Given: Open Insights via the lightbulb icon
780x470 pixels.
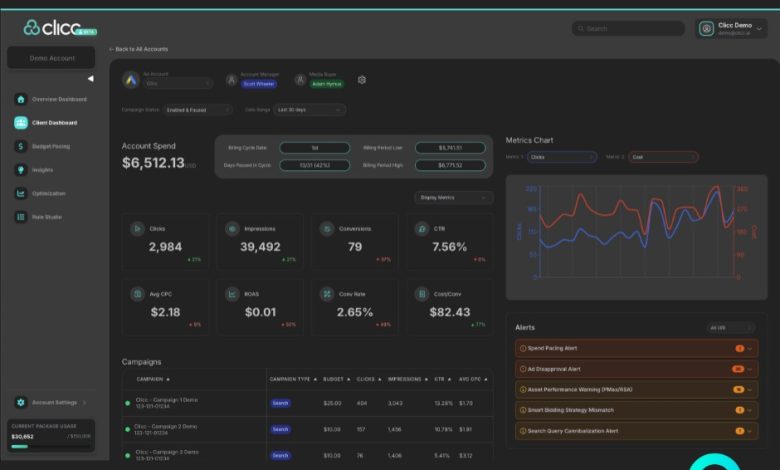Looking at the screenshot, I should point(21,170).
